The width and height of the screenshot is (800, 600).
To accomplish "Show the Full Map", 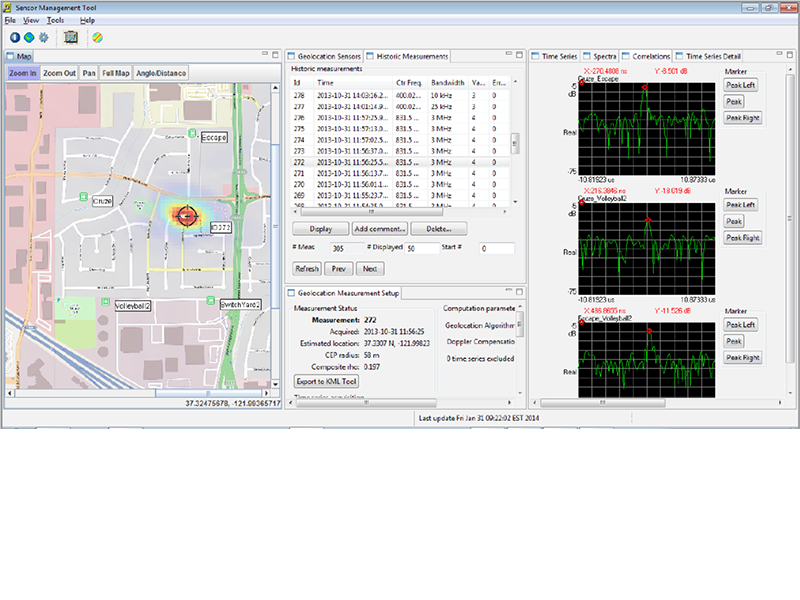I will click(116, 73).
